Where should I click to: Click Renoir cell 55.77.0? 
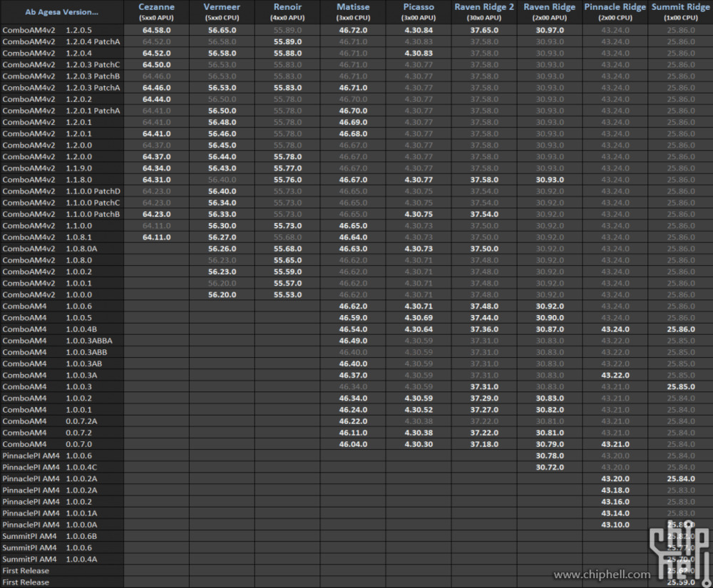pos(287,168)
